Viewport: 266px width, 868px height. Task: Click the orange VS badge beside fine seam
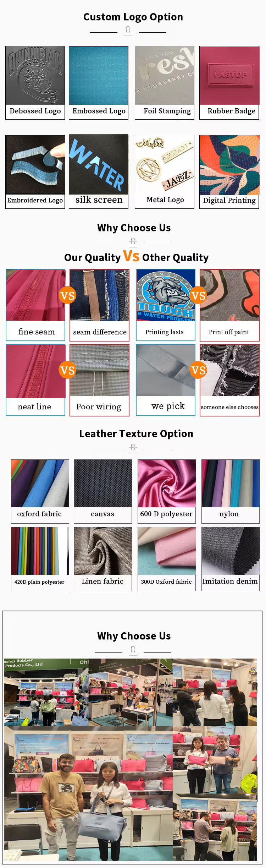pyautogui.click(x=67, y=295)
